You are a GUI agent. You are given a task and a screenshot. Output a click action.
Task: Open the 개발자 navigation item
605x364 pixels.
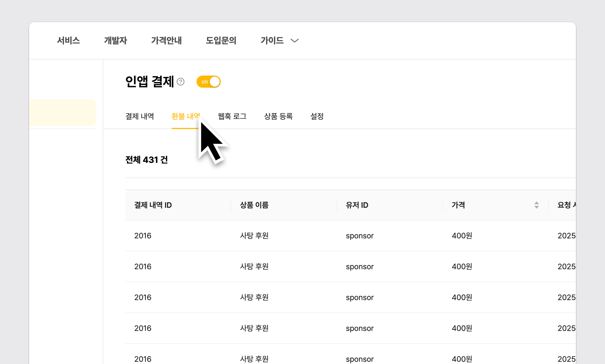[115, 41]
